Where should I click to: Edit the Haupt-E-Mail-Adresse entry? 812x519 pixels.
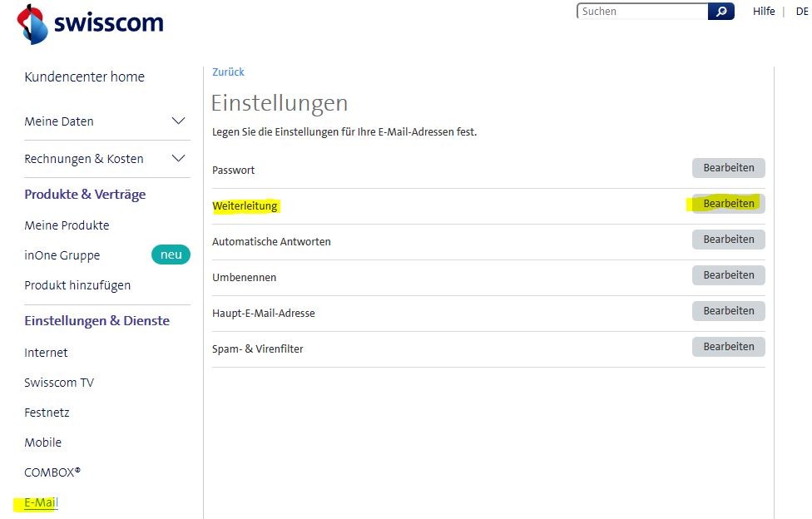728,310
